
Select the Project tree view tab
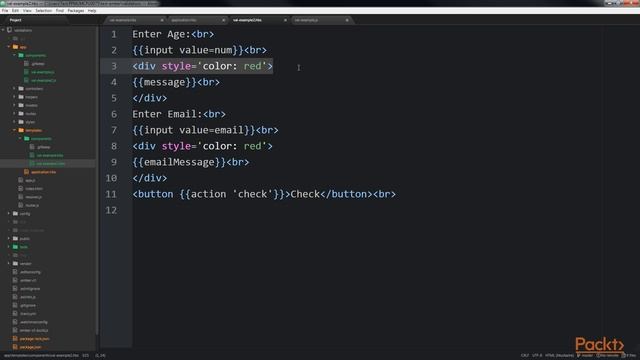coord(16,20)
